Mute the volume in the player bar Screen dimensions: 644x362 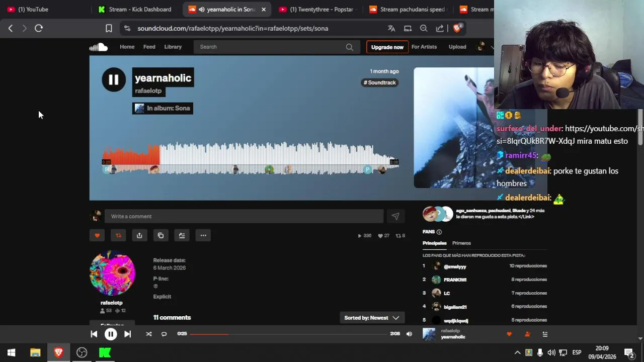(409, 334)
